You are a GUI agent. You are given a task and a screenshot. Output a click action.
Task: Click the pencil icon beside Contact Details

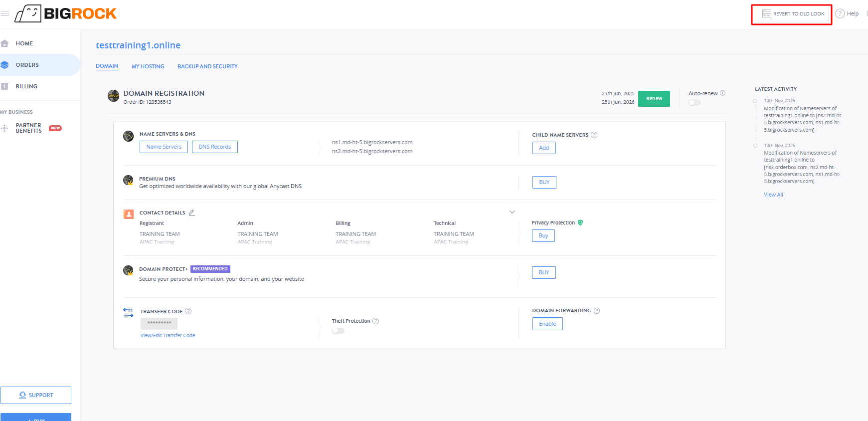pos(191,212)
